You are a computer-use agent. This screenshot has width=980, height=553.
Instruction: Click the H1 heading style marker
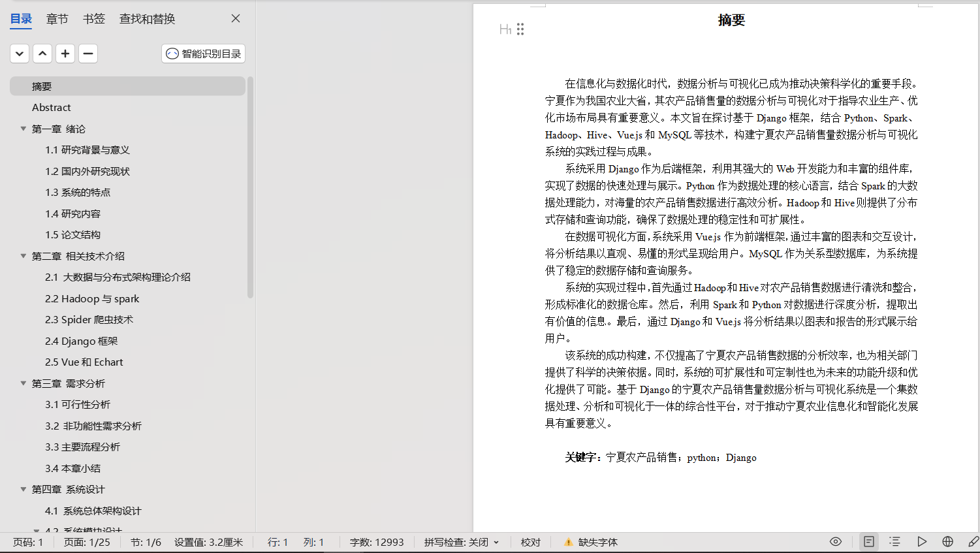tap(505, 29)
